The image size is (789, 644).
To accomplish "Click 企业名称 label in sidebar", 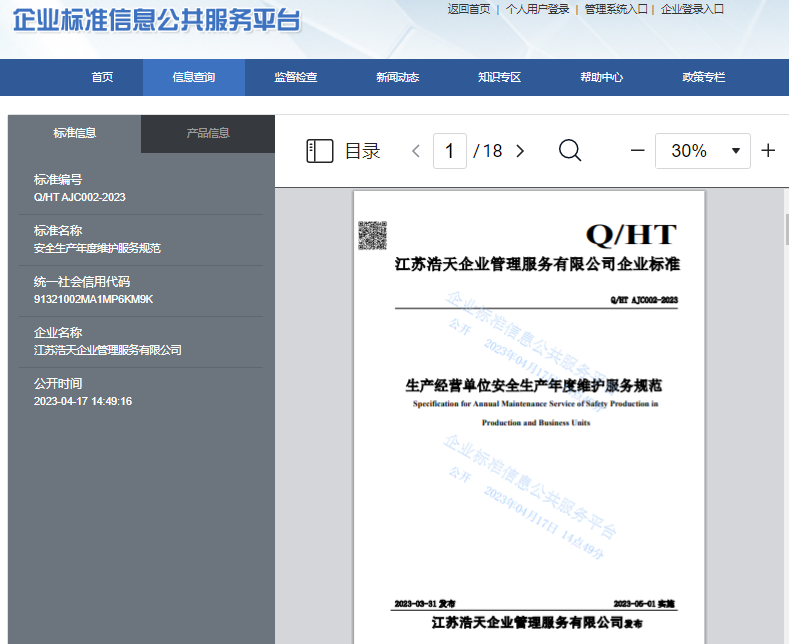I will (x=58, y=333).
